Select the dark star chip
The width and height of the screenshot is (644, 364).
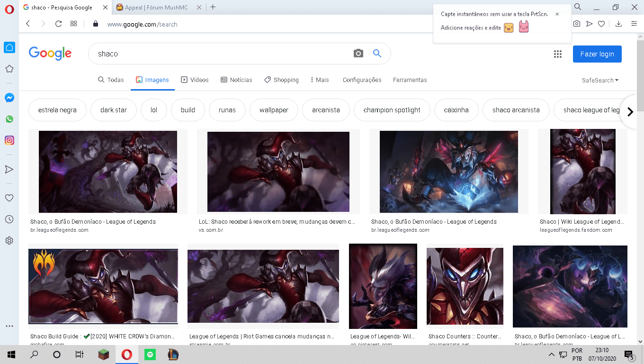114,110
